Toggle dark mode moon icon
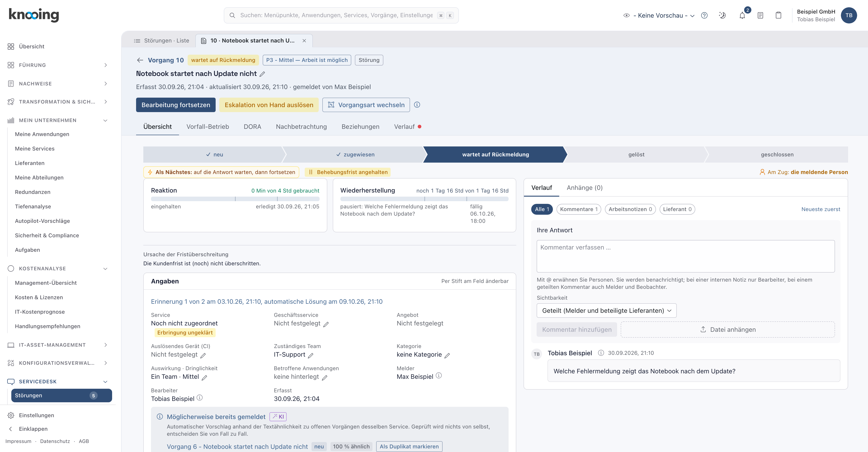 tap(722, 16)
